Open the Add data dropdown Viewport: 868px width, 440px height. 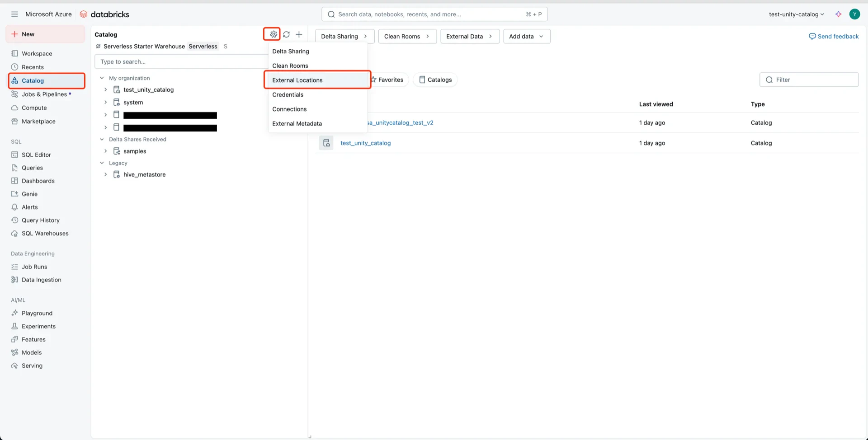527,36
